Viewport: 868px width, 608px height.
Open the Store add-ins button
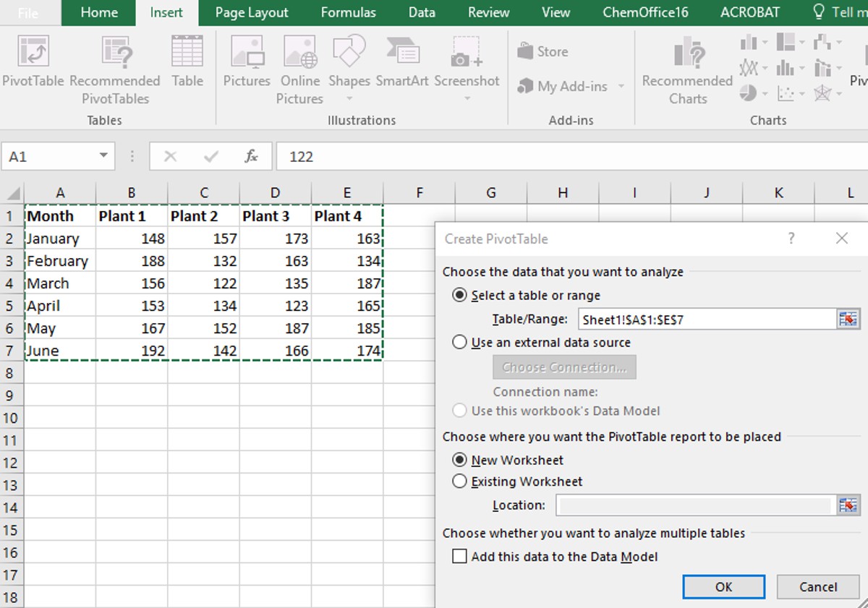click(x=543, y=51)
